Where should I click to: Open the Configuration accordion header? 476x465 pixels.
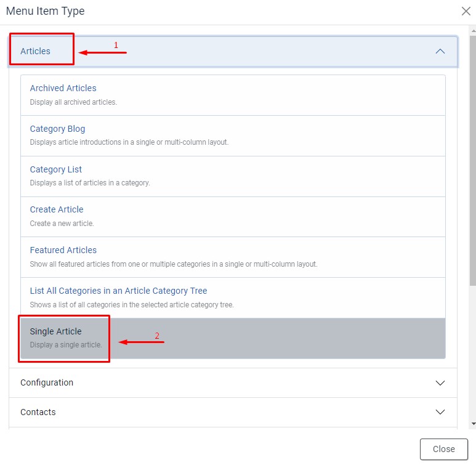[x=47, y=382]
